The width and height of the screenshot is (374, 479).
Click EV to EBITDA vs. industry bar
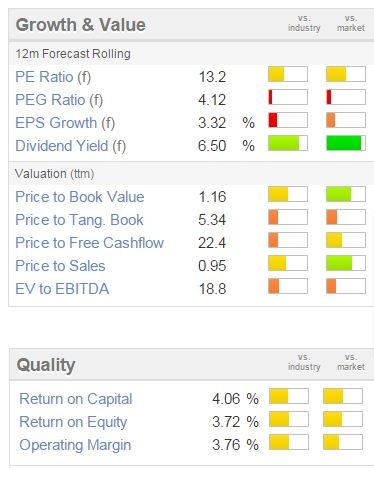point(288,286)
